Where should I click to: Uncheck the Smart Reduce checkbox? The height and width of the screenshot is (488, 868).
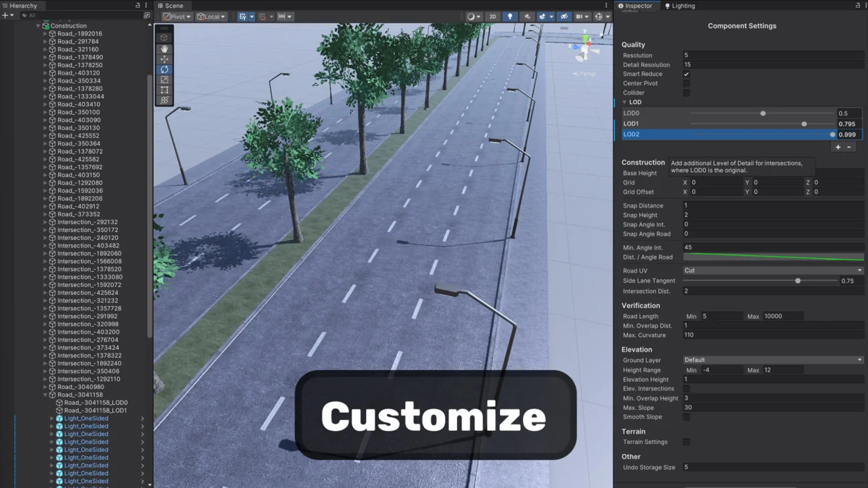pos(686,74)
